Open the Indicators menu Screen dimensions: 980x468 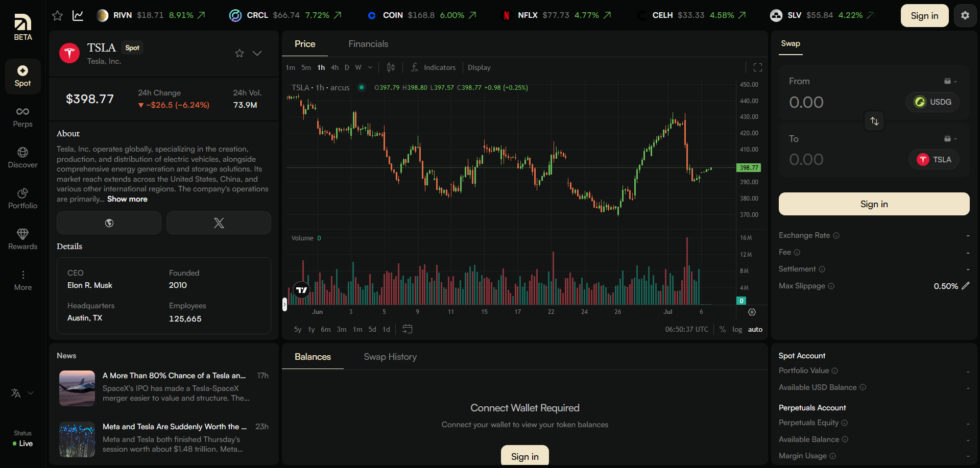pyautogui.click(x=433, y=67)
